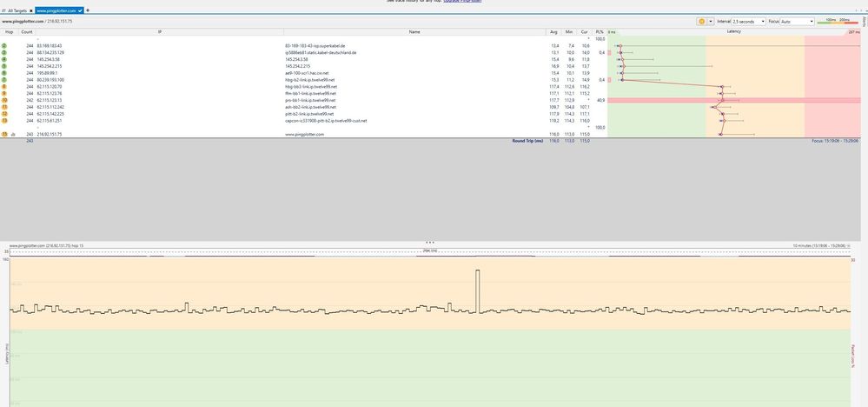Click the splitter dots above the timeline graph

(x=430, y=243)
